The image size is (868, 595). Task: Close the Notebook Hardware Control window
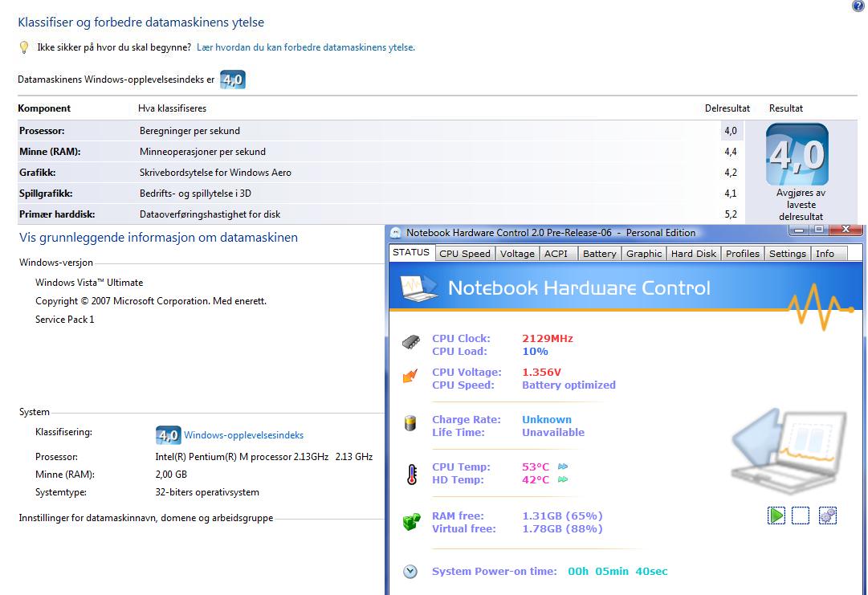point(846,229)
